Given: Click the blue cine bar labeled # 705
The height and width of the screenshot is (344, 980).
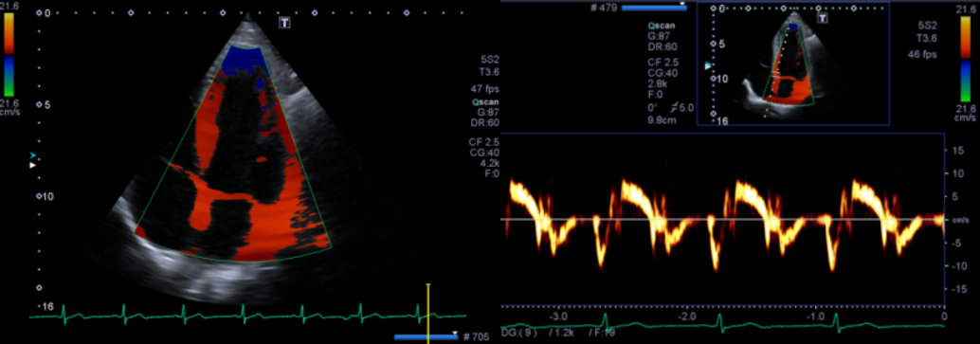Looking at the screenshot, I should coord(426,337).
